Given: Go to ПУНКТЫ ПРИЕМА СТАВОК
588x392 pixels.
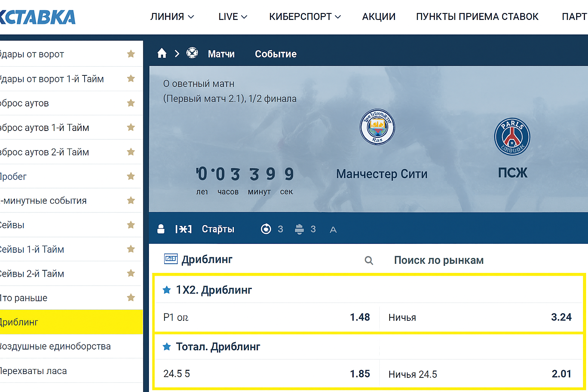Looking at the screenshot, I should pos(477,17).
